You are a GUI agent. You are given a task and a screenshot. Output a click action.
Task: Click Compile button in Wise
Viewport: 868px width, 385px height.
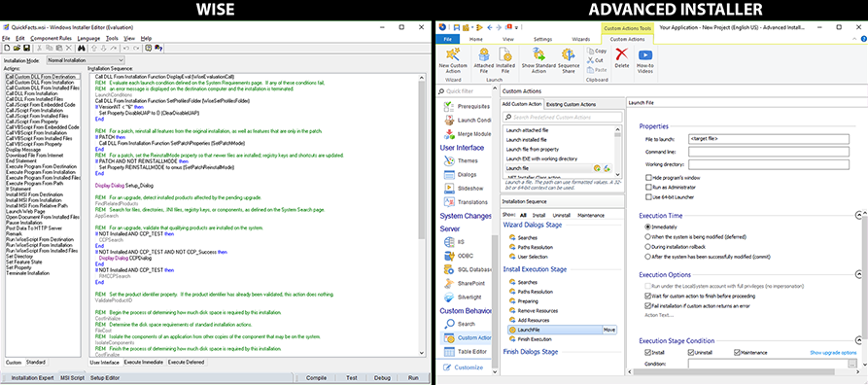[x=316, y=378]
